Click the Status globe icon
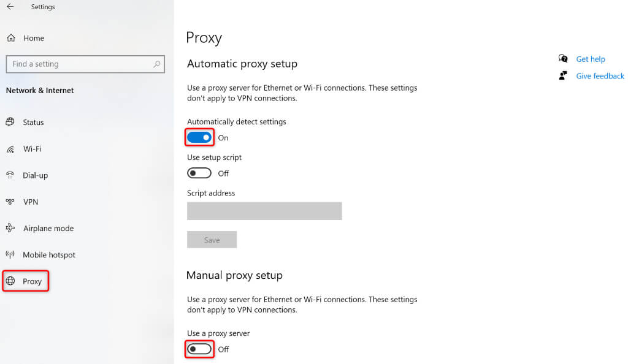The height and width of the screenshot is (364, 628). pos(10,122)
